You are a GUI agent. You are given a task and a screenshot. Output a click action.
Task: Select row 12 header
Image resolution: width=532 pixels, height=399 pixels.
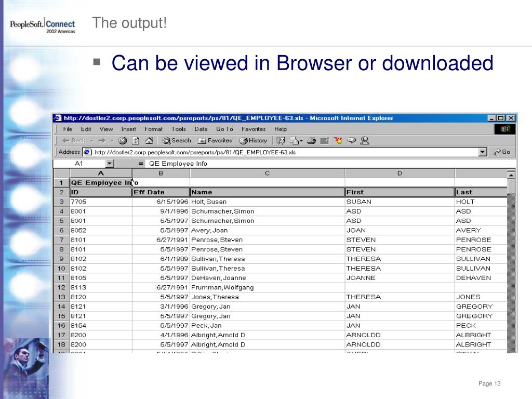pyautogui.click(x=61, y=287)
